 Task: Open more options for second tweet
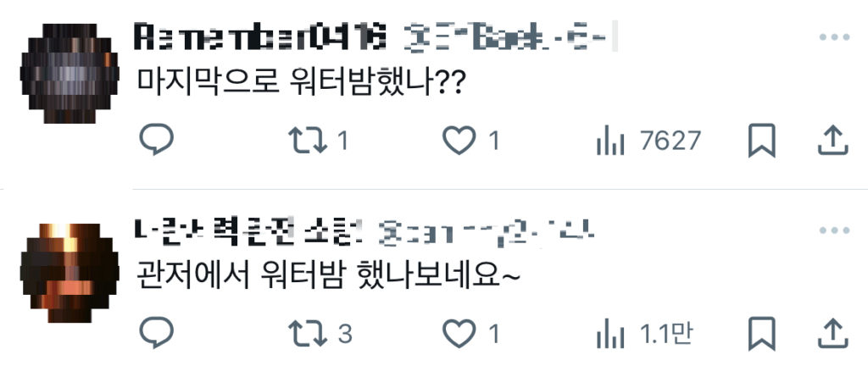pos(834,230)
